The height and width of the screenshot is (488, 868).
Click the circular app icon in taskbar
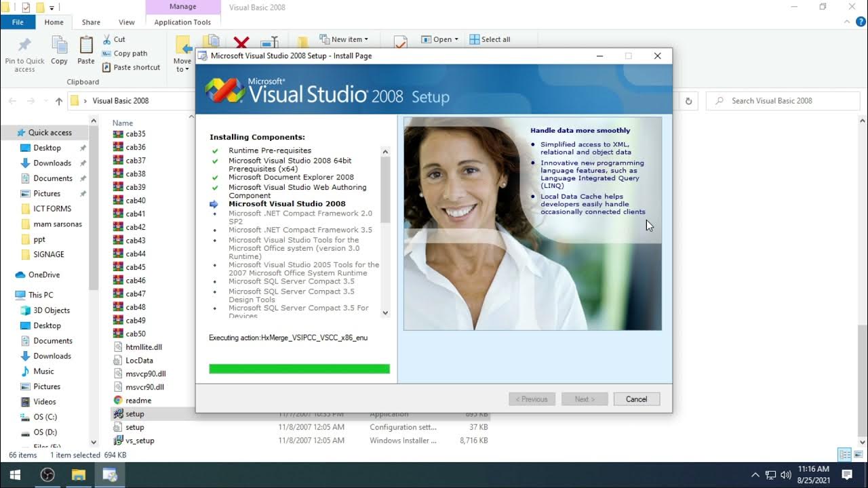47,474
